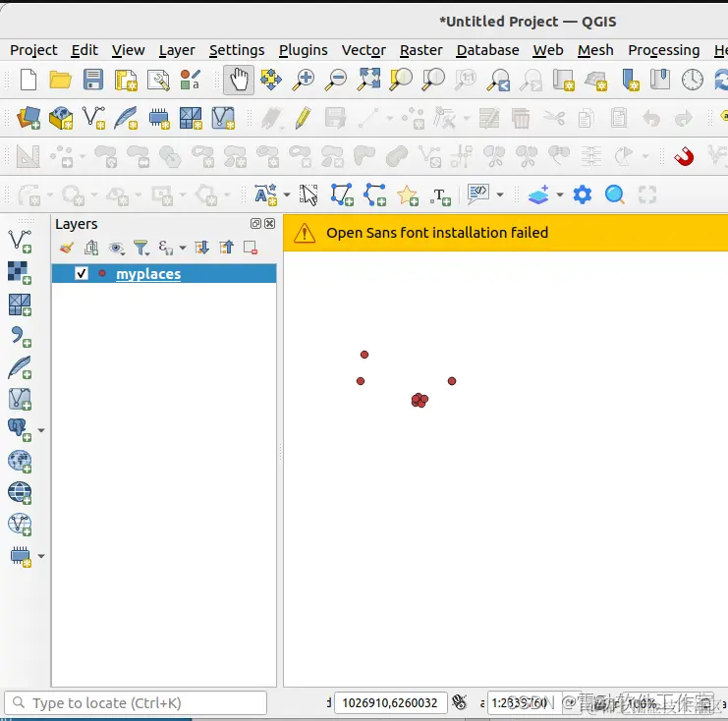Viewport: 728px width, 721px height.
Task: Open the Vector menu
Action: pyautogui.click(x=364, y=50)
